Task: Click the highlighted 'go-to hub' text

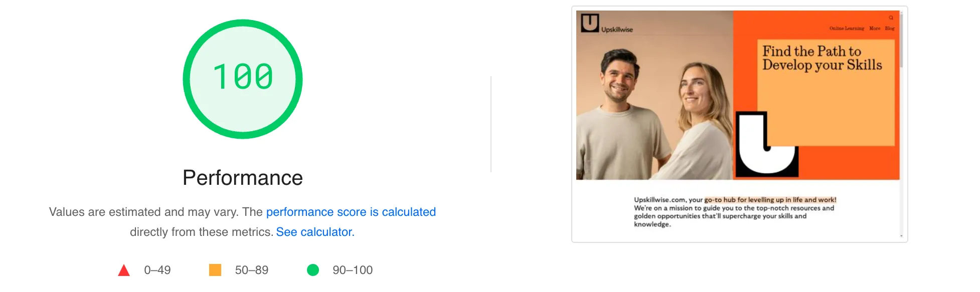Action: click(x=770, y=200)
